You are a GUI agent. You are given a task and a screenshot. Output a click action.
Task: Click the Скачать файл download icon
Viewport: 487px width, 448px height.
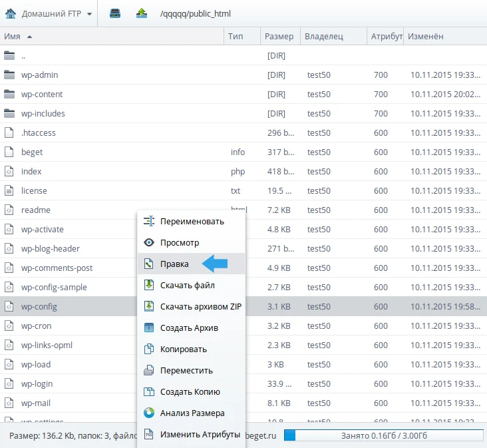(149, 286)
